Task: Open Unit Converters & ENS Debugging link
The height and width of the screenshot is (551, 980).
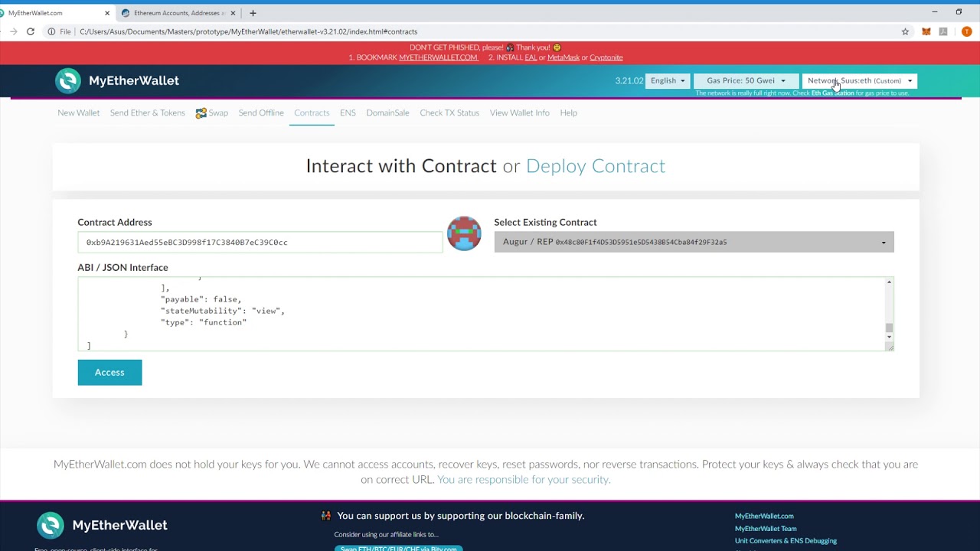Action: pos(786,541)
